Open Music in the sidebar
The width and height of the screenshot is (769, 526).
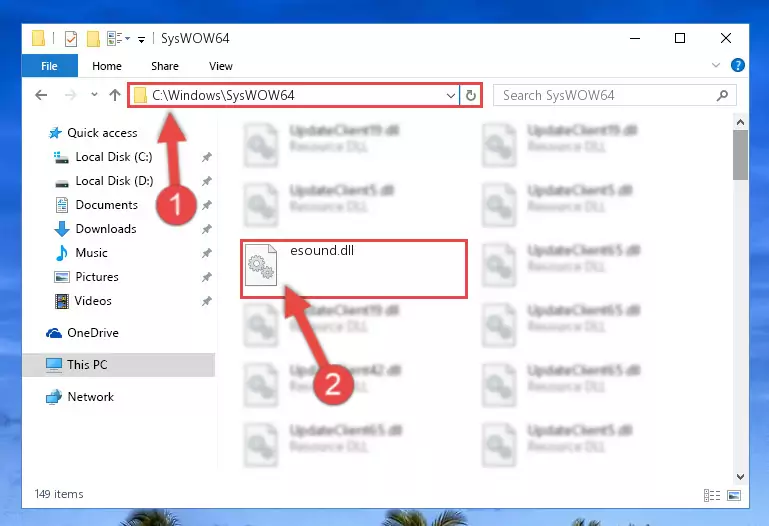click(x=91, y=253)
